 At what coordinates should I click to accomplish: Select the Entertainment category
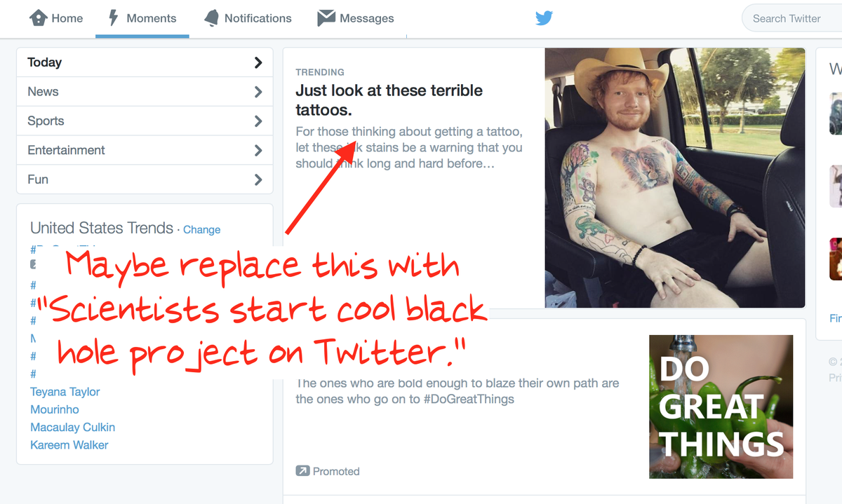[x=145, y=150]
